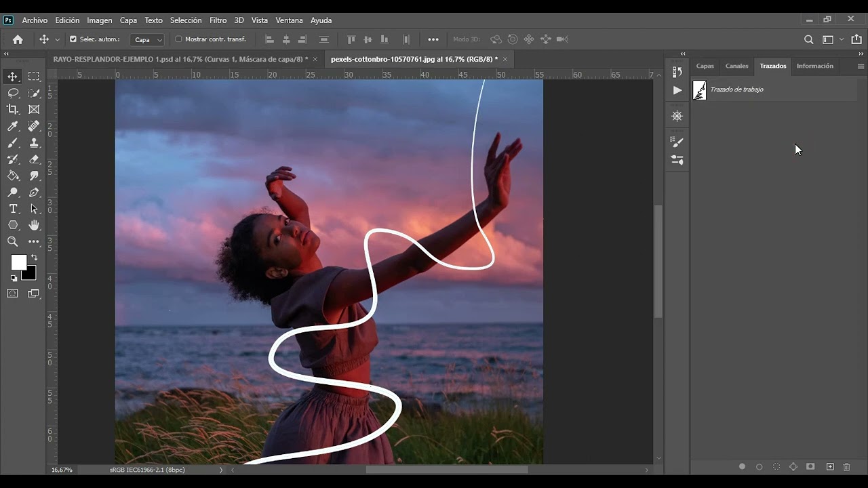
Task: Select the Brush tool
Action: click(x=13, y=142)
